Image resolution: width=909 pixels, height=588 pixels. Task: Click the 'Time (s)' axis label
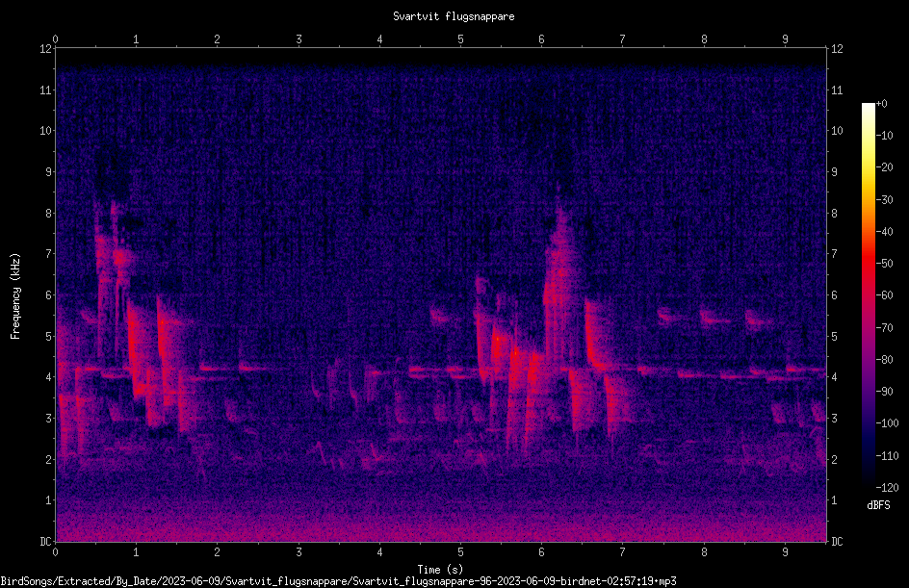click(440, 570)
